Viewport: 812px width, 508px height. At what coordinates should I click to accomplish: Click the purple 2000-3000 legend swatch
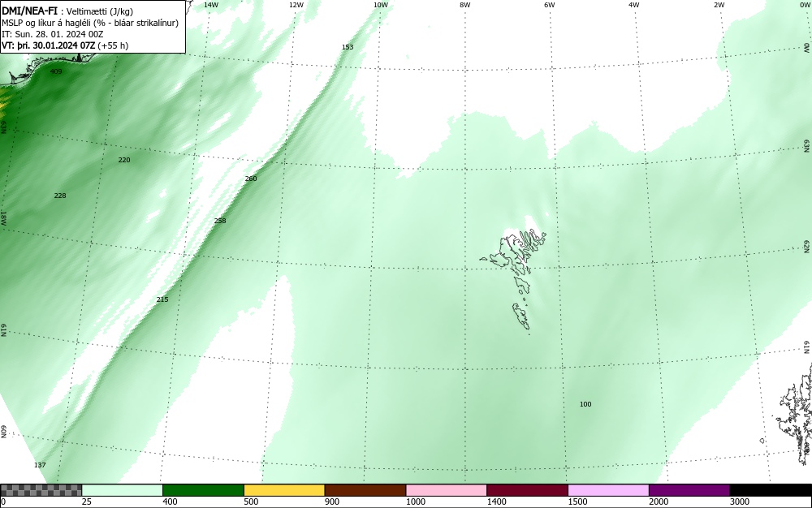[x=689, y=490]
